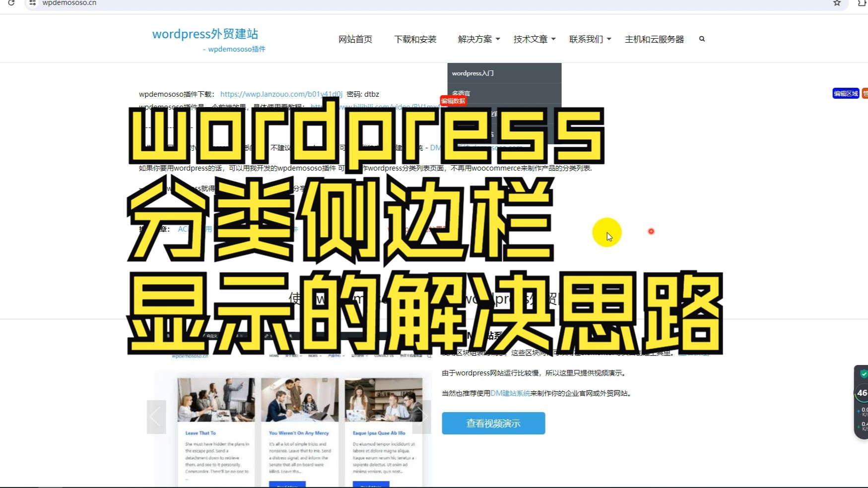Expand the 技术文章 dropdown menu

click(534, 39)
